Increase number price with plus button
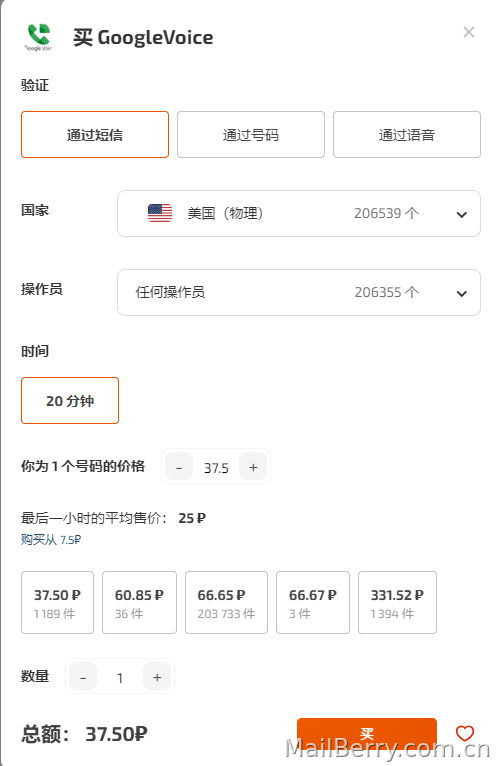497x766 pixels. tap(253, 467)
